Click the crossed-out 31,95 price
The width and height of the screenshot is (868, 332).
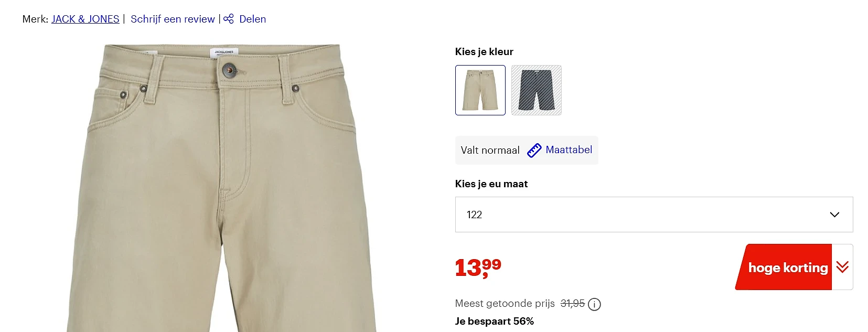[x=572, y=304]
